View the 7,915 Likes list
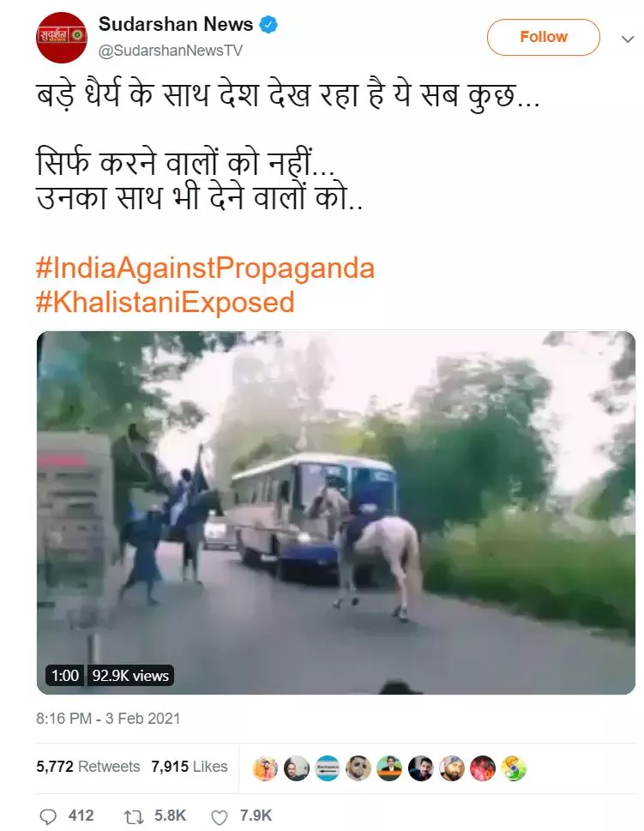The image size is (644, 831). (190, 767)
